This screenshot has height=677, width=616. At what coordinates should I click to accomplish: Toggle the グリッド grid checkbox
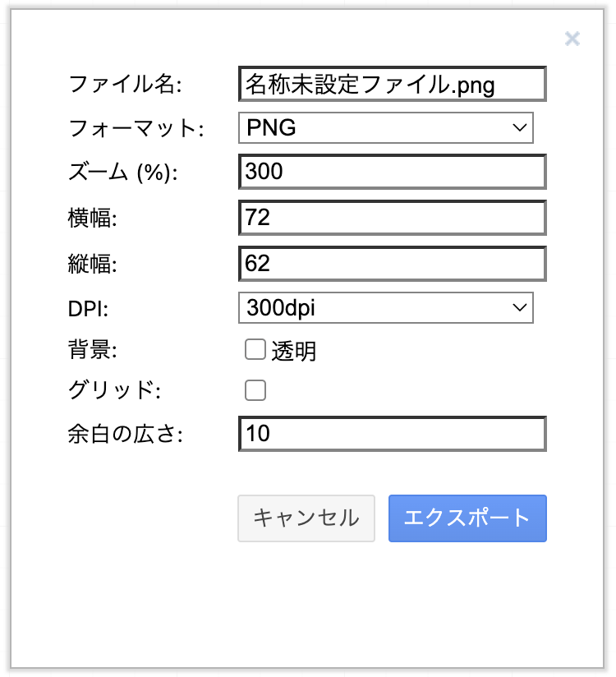click(x=255, y=390)
